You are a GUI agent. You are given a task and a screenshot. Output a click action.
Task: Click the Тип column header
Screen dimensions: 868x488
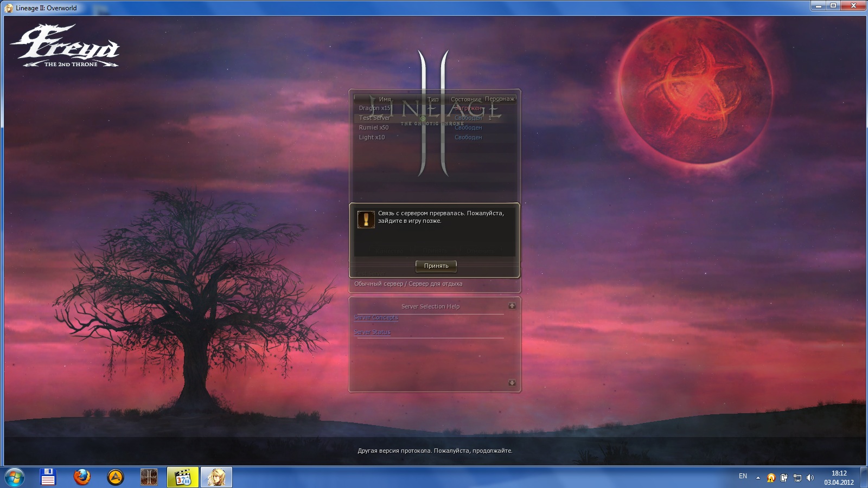433,99
